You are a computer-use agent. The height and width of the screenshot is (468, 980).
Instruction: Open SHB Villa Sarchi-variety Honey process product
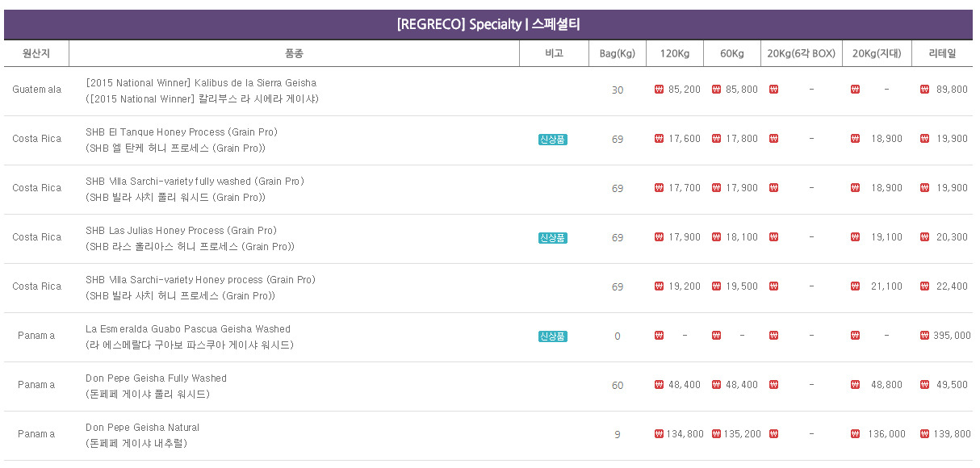coord(200,280)
